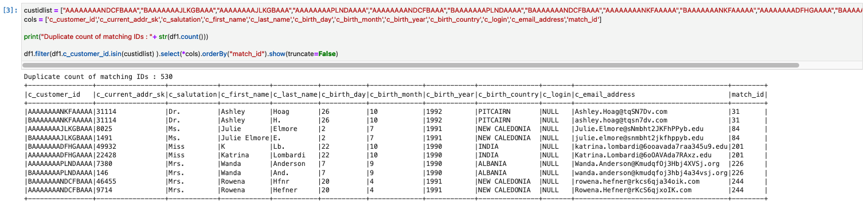Click email Wanda.Anderson@KmudqfOj3Hbj4XVSj.org

647,164
